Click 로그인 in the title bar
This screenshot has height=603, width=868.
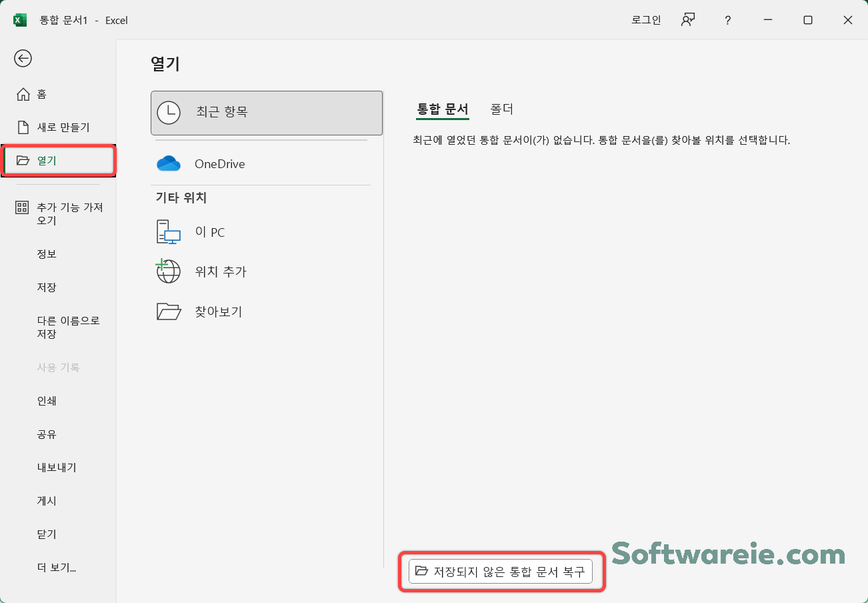[x=646, y=20]
